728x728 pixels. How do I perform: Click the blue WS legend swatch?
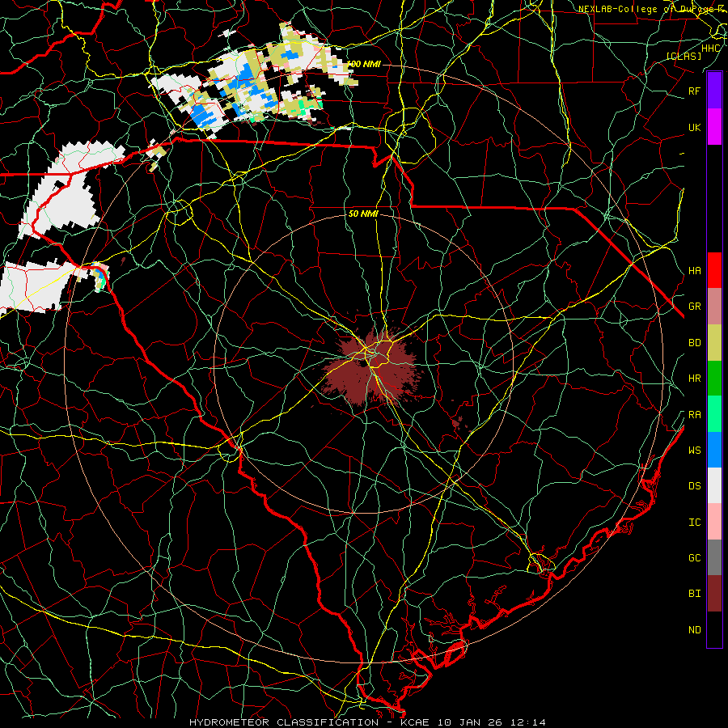(x=714, y=450)
